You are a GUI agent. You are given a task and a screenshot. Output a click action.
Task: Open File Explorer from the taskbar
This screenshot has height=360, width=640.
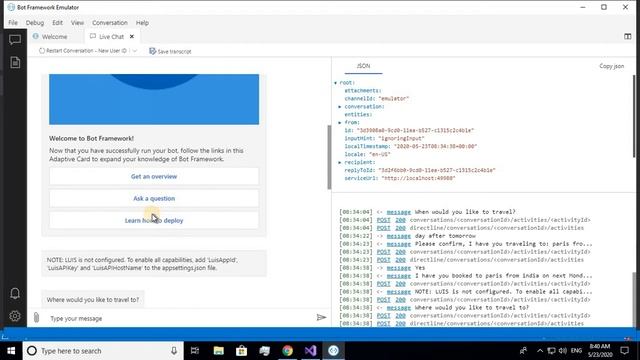[218, 351]
